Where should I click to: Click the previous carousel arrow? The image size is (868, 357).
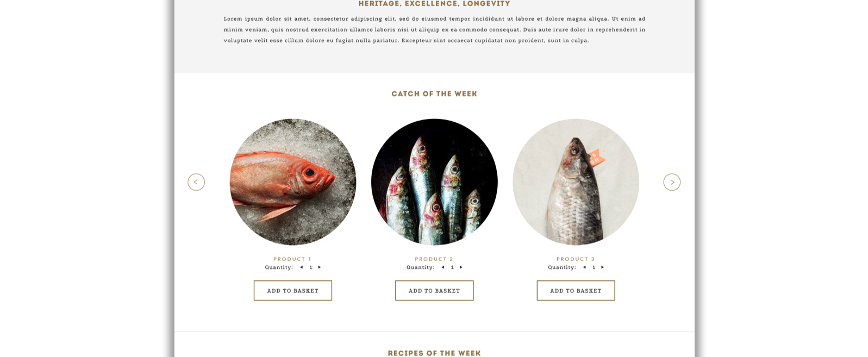pos(196,182)
